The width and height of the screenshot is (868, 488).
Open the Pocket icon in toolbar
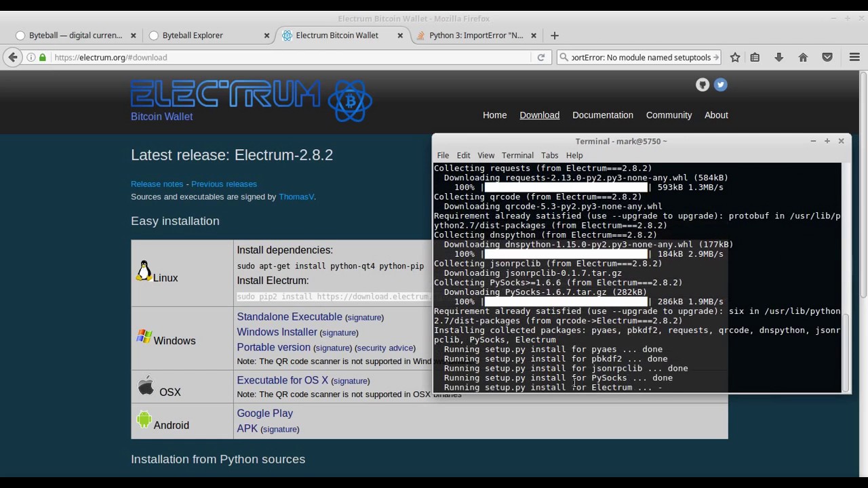[x=827, y=58]
